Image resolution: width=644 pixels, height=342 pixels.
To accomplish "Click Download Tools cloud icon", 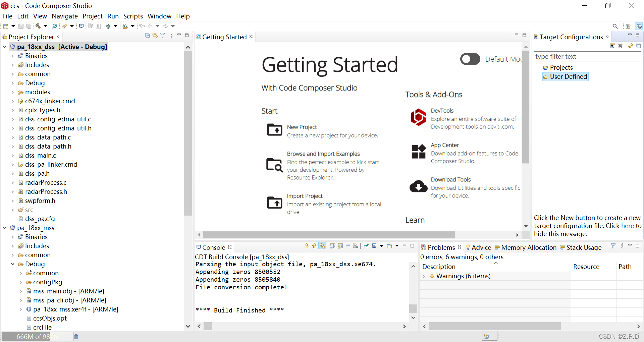I will click(x=419, y=186).
